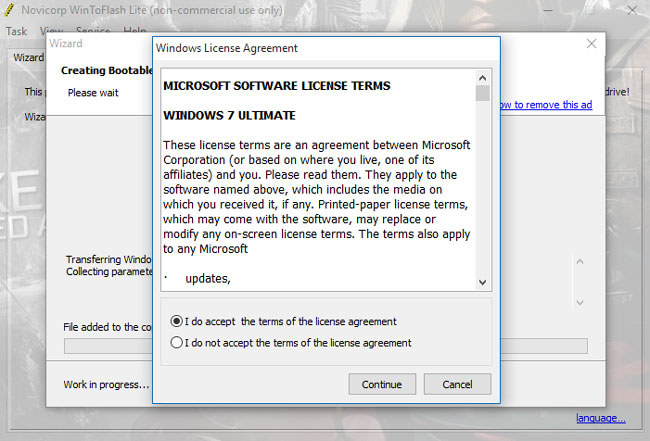Click the WinToFlash pencil app icon
650x441 pixels.
coord(10,10)
